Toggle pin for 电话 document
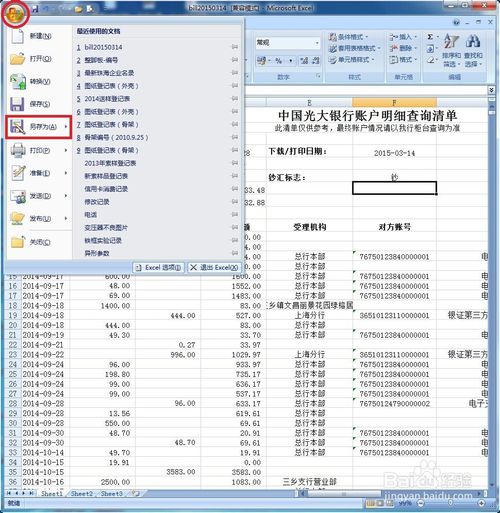This screenshot has width=500, height=513. (235, 214)
